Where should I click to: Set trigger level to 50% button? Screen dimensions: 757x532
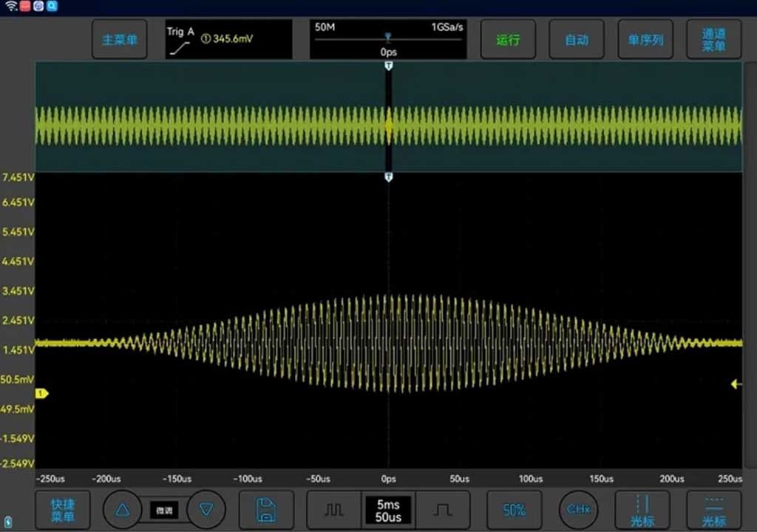(x=515, y=509)
